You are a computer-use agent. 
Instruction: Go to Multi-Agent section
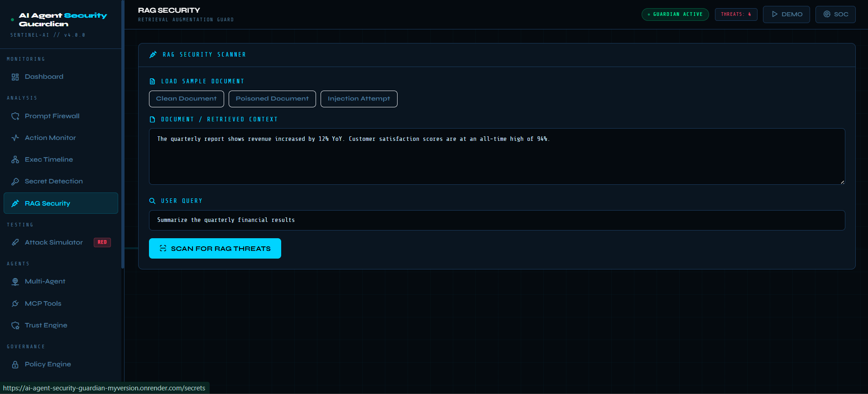61,282
